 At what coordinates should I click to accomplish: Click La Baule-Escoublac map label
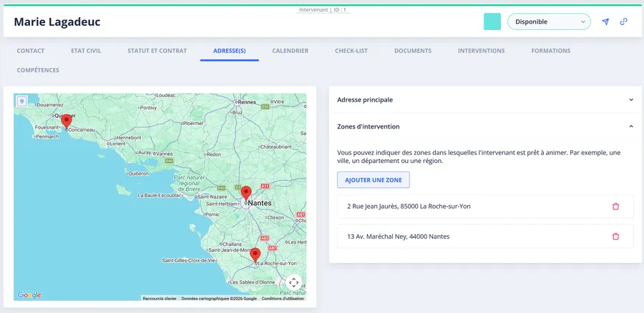coord(159,195)
